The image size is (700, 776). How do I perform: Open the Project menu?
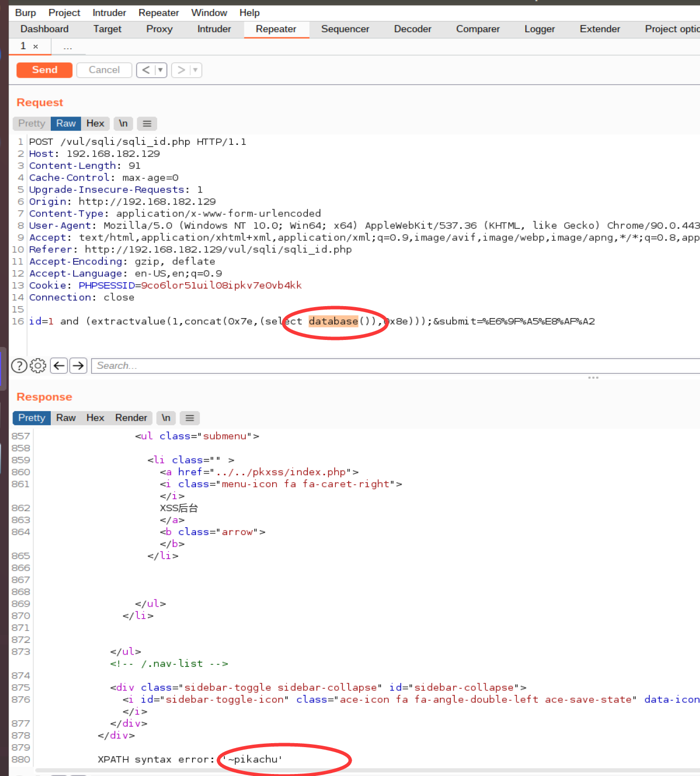tap(64, 12)
